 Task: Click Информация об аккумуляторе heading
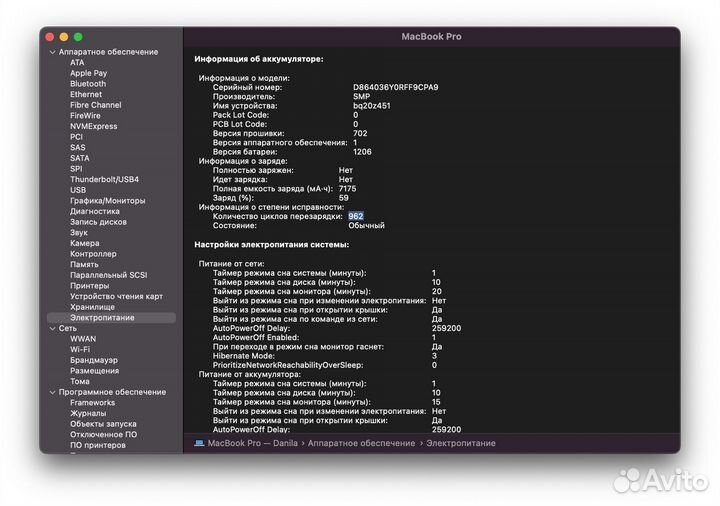[259, 59]
